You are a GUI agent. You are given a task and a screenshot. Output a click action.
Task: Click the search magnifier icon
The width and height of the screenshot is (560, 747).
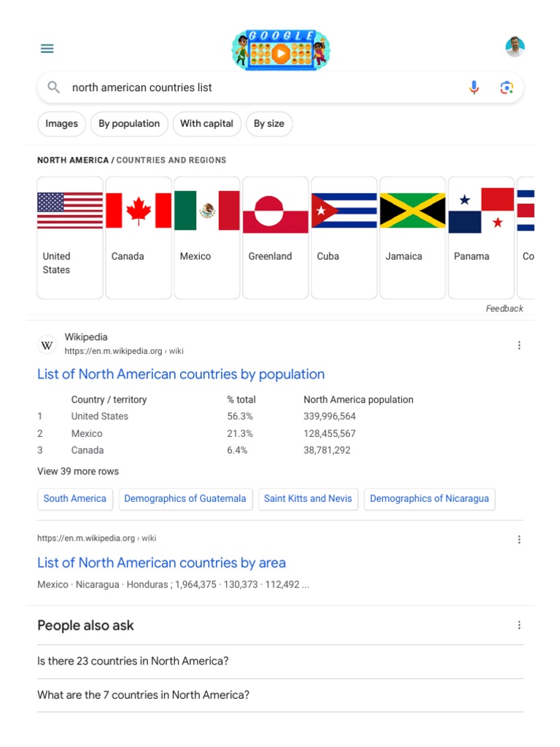(54, 88)
